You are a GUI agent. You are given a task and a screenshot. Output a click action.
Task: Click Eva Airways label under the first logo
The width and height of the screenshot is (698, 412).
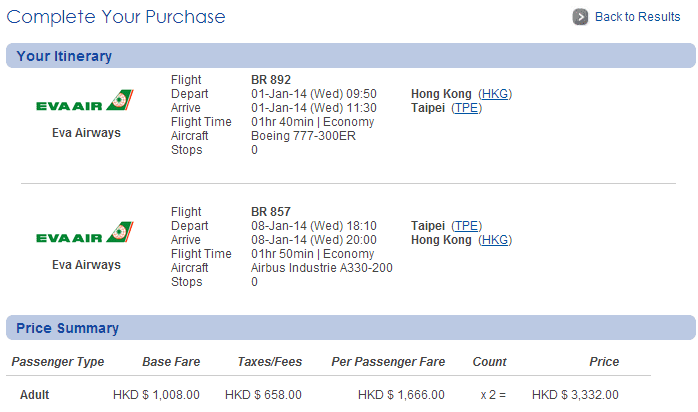coord(86,133)
